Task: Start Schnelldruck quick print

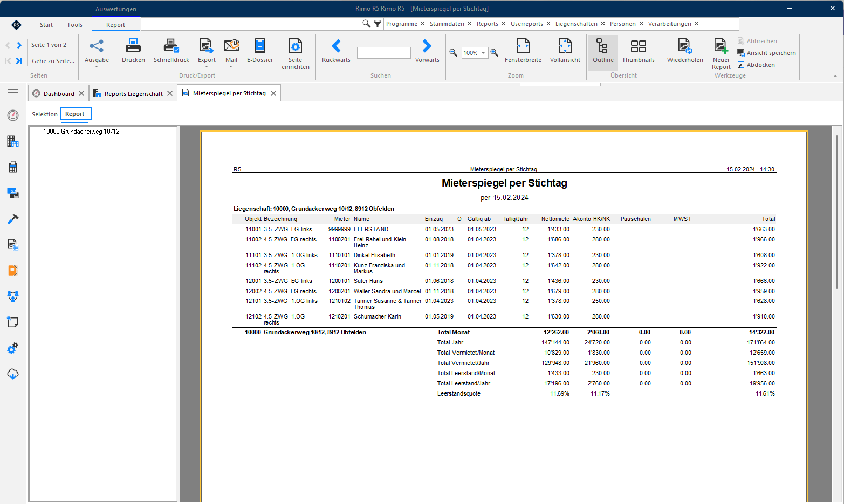Action: 171,51
